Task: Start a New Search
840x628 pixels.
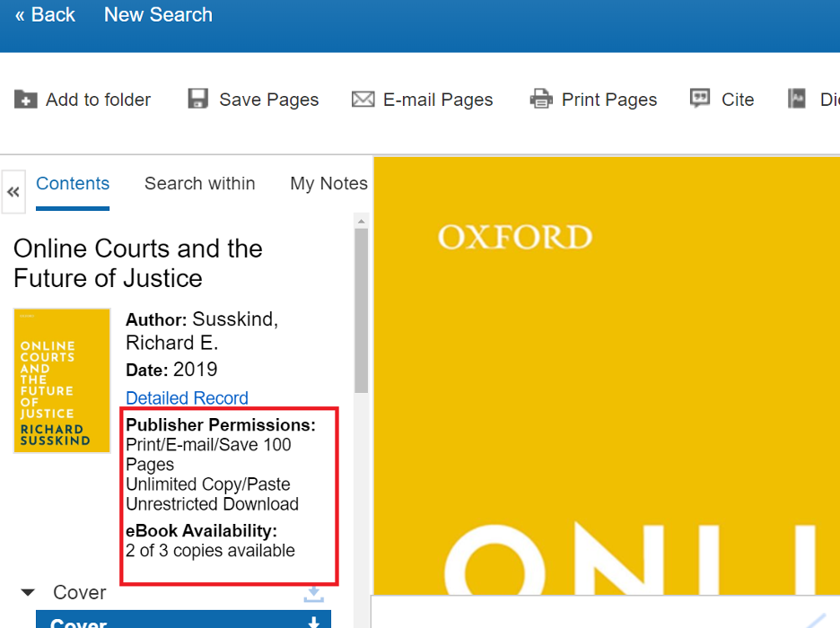Action: point(158,15)
